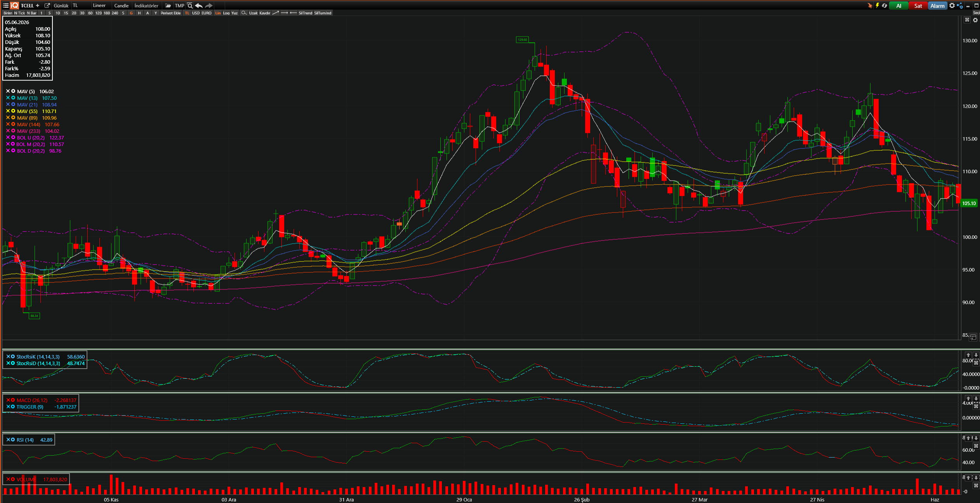This screenshot has width=980, height=503.
Task: Select the left arrow drawing tool
Action: click(x=294, y=13)
